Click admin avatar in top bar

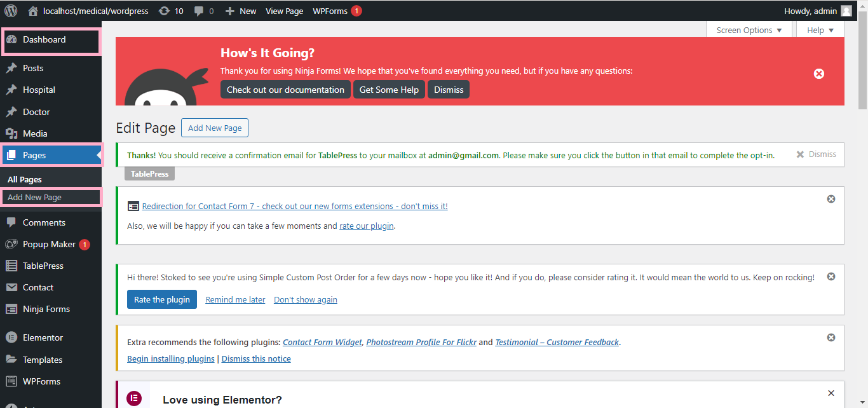pos(846,11)
